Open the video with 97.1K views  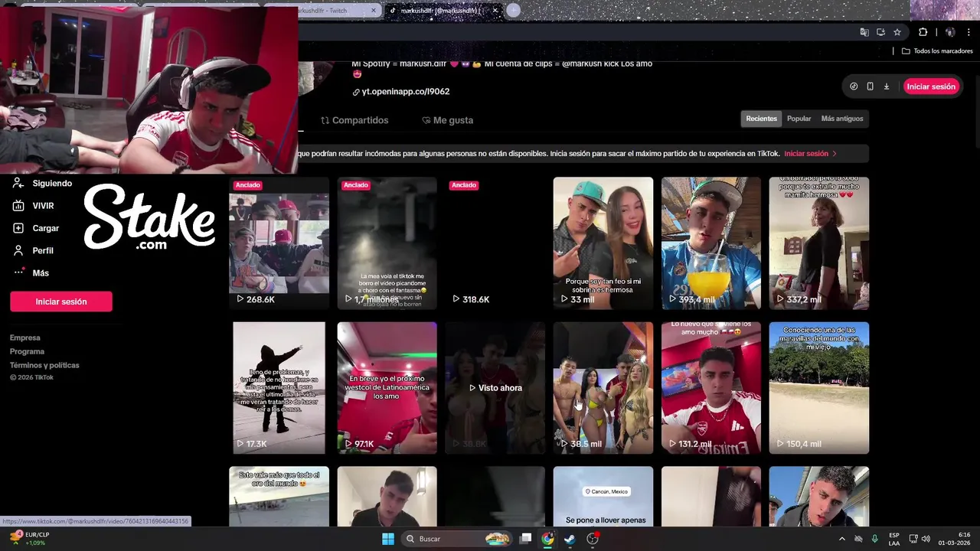387,388
